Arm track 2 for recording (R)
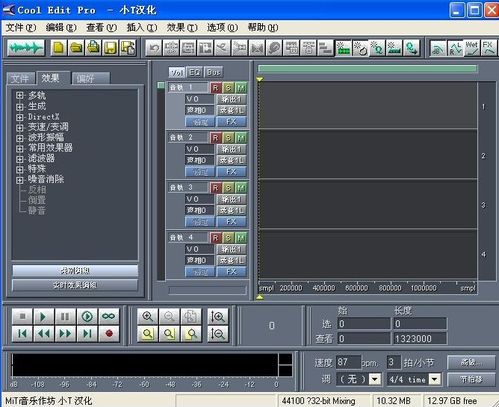 coord(216,138)
